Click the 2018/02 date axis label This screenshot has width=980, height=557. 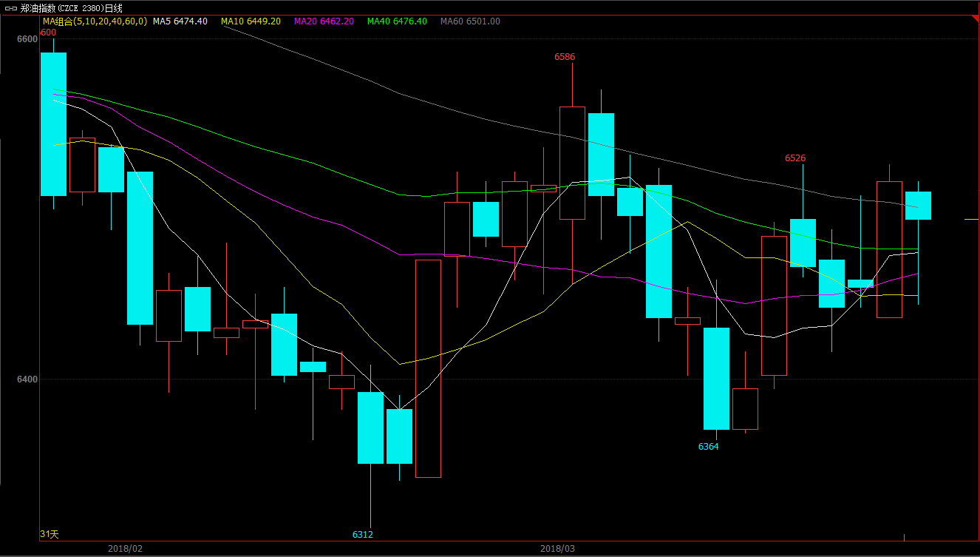[125, 549]
